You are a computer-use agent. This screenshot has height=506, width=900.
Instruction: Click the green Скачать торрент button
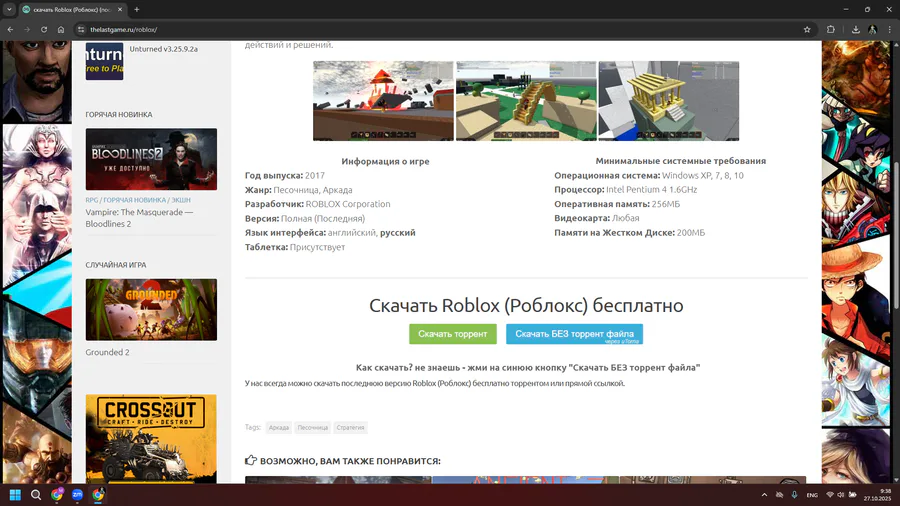click(x=453, y=334)
